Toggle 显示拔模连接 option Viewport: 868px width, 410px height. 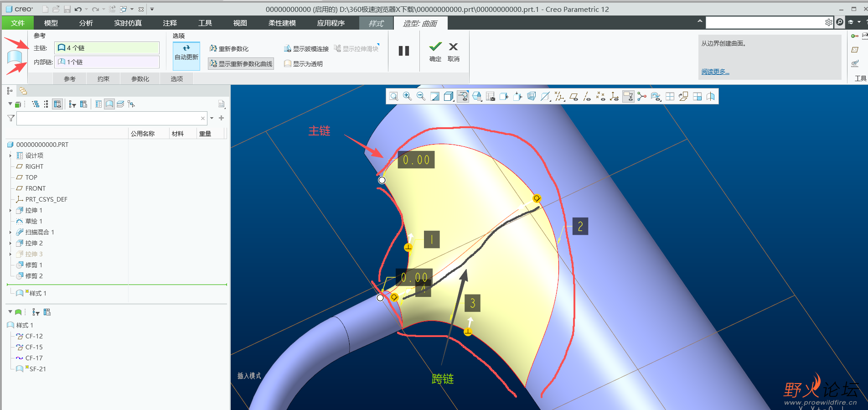coord(306,49)
